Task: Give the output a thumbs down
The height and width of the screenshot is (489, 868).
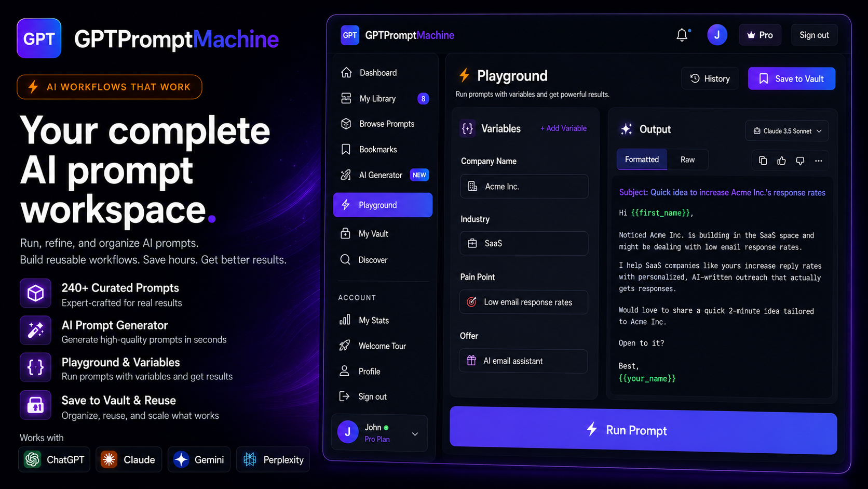Action: 800,161
